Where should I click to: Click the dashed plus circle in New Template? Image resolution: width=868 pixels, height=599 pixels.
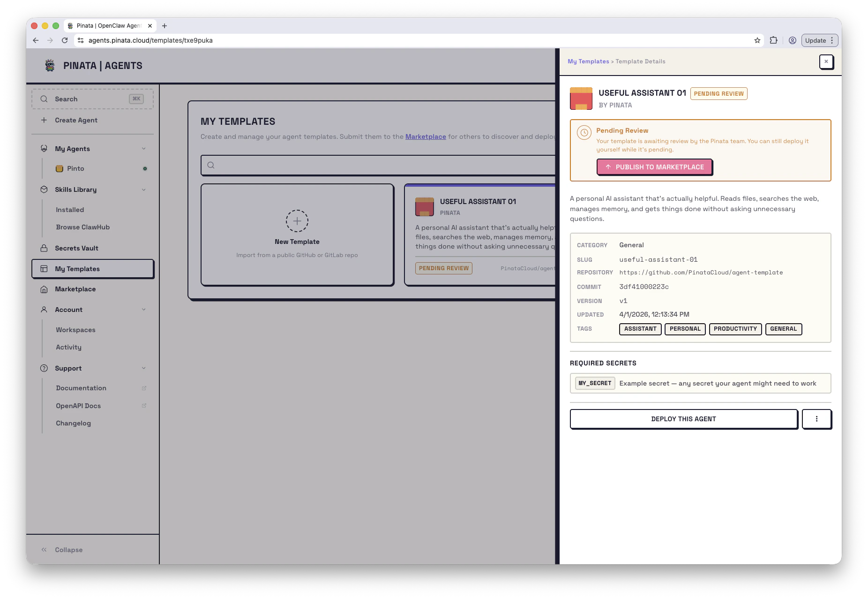[297, 221]
